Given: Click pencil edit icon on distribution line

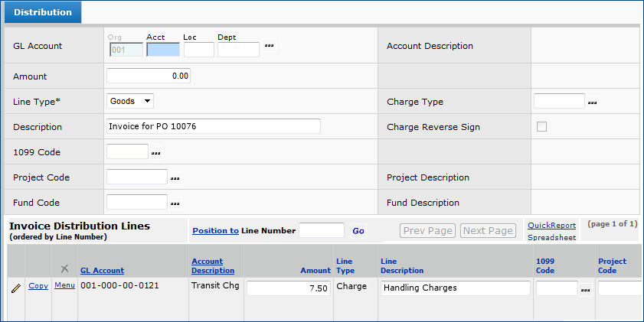Looking at the screenshot, I should click(x=15, y=288).
